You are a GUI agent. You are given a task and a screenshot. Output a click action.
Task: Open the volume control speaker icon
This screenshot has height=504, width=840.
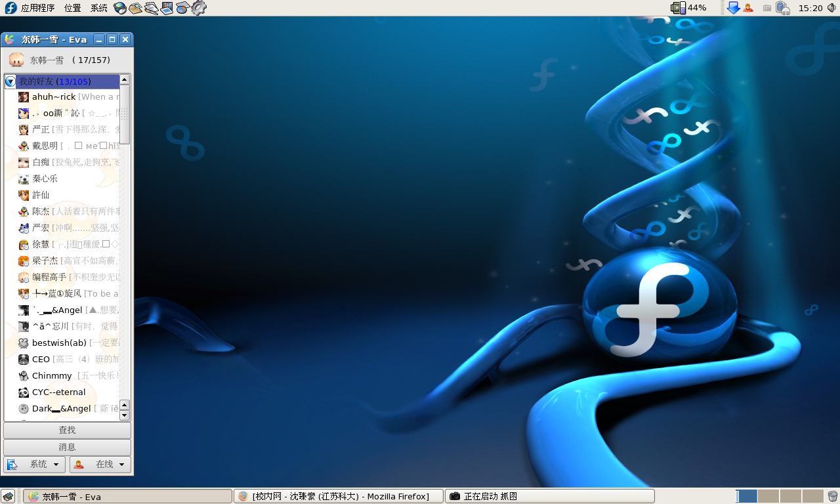point(831,8)
